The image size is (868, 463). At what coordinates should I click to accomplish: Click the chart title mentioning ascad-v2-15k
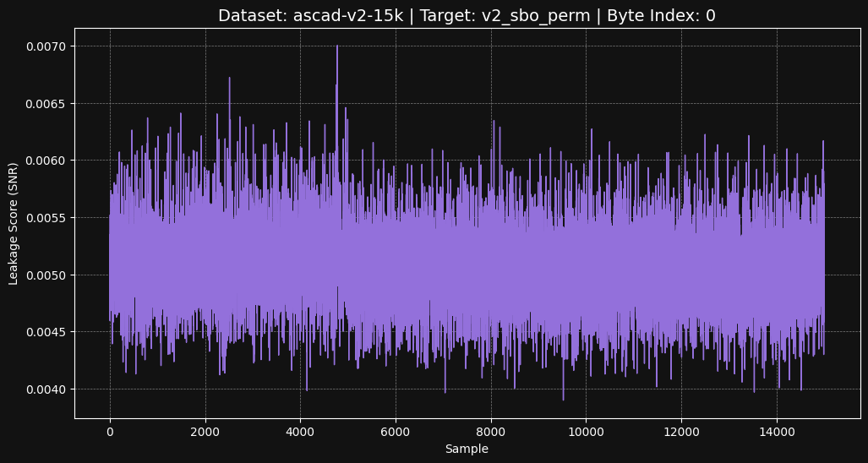pyautogui.click(x=467, y=15)
